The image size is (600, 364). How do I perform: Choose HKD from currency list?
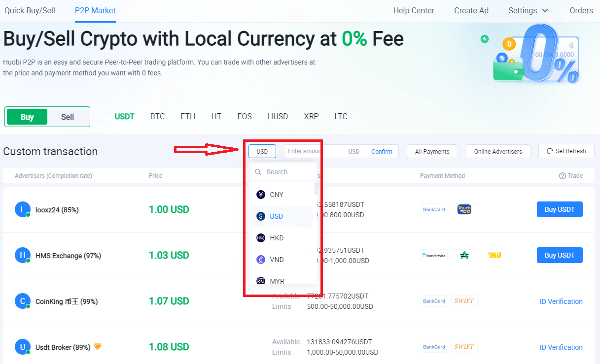(x=282, y=238)
